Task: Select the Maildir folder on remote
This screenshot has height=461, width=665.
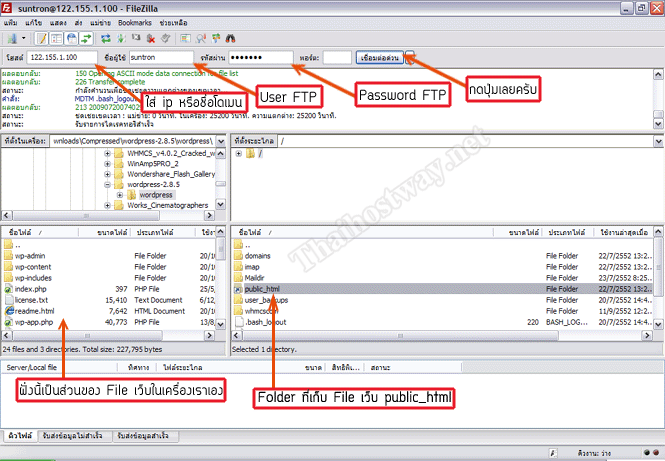Action: (254, 278)
